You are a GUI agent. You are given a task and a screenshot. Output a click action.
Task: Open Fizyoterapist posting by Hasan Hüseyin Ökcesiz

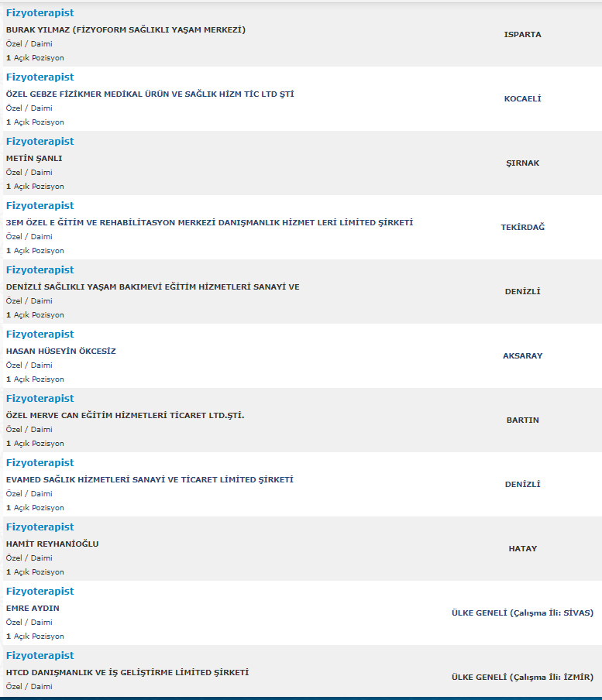point(40,335)
